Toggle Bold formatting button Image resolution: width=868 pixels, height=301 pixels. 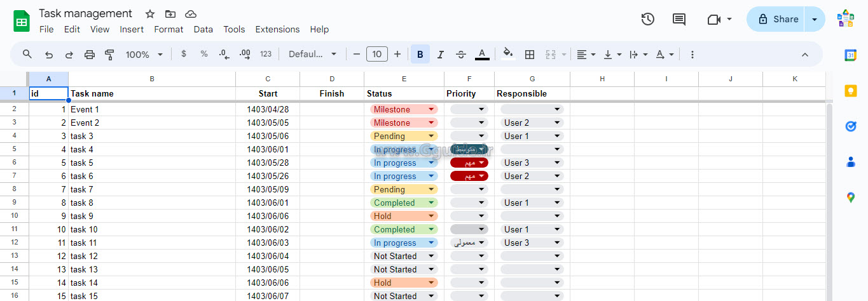[x=420, y=55]
